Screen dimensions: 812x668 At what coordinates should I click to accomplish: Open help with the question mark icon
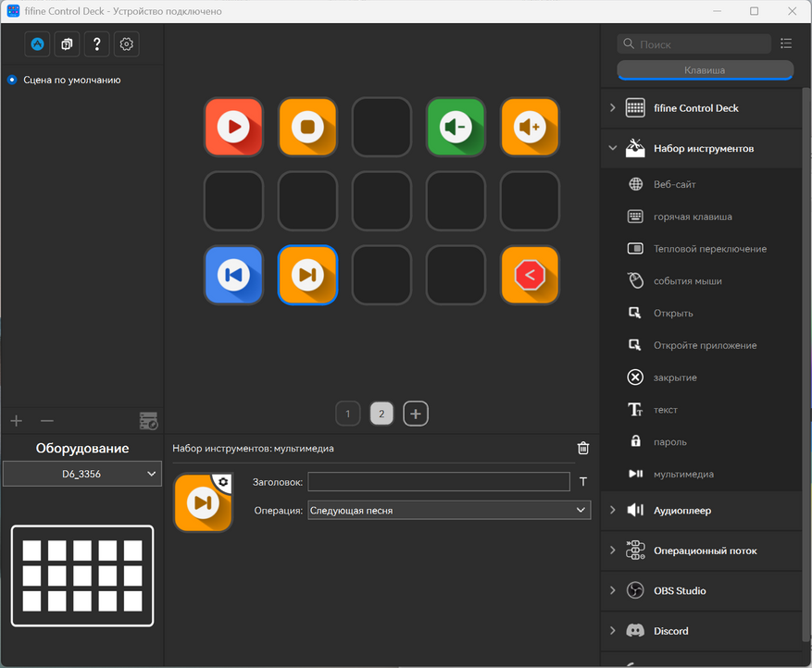(97, 43)
